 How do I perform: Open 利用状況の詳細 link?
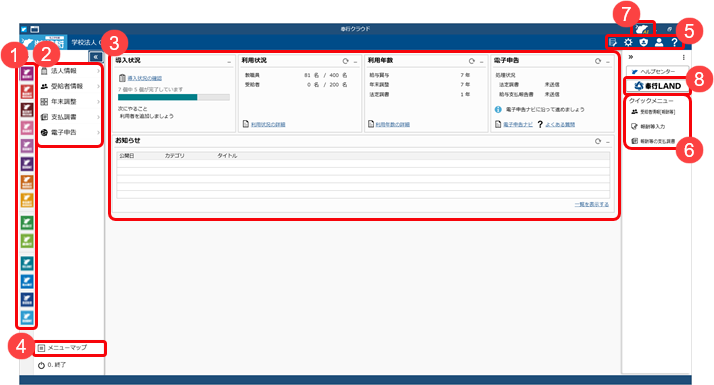[x=268, y=124]
